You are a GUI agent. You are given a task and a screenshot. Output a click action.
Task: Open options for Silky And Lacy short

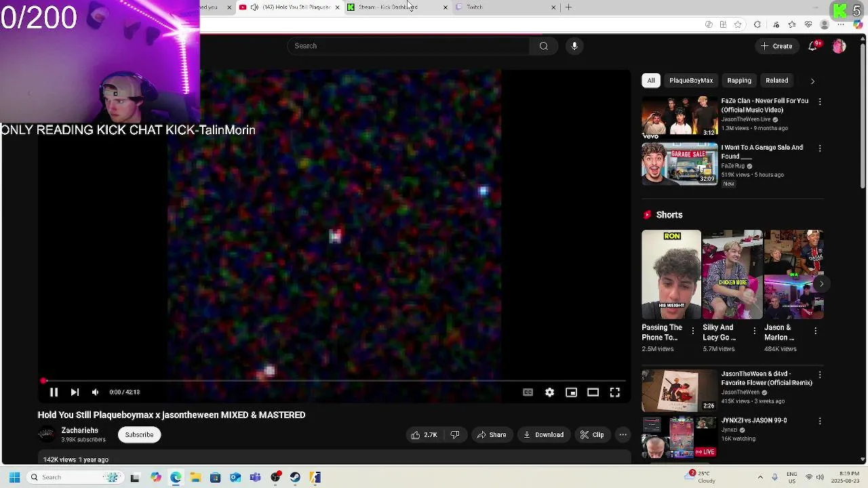tap(754, 331)
